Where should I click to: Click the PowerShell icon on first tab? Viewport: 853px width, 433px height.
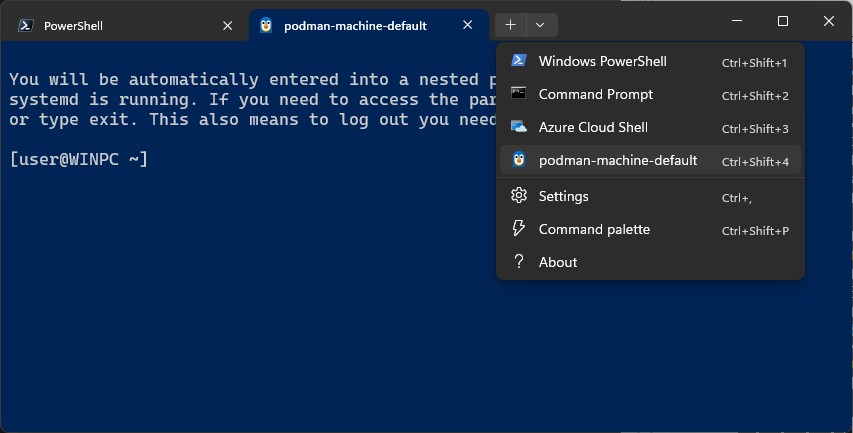(26, 26)
